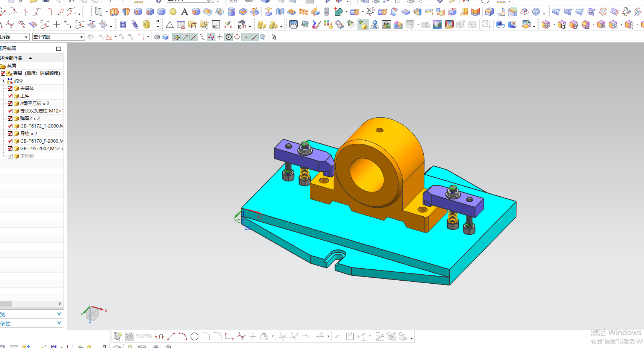Click the note text box icon
The height and width of the screenshot is (348, 644).
(216, 25)
